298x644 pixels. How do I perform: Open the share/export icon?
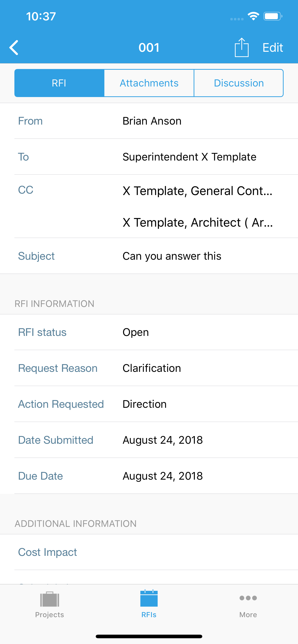tap(241, 47)
